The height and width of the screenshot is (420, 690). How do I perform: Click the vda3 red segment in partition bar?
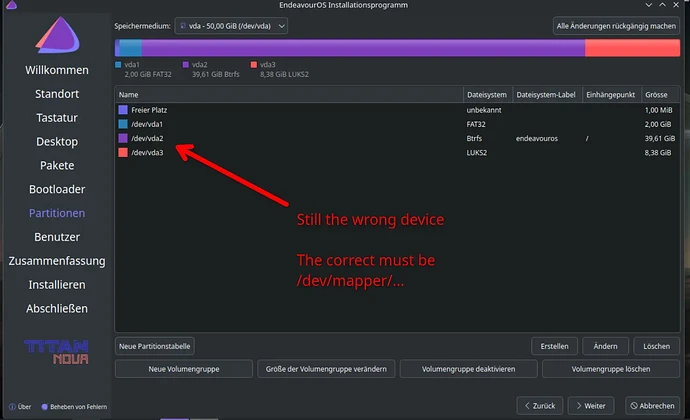click(632, 48)
